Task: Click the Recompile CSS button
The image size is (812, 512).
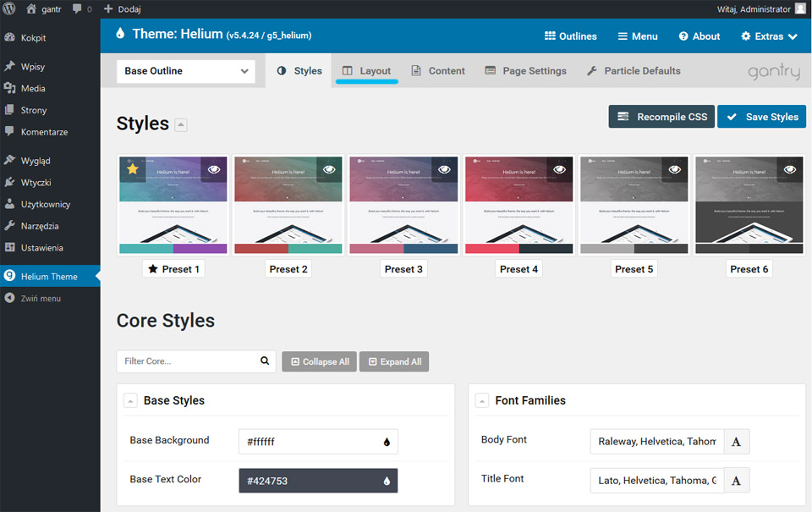Action: pos(661,117)
